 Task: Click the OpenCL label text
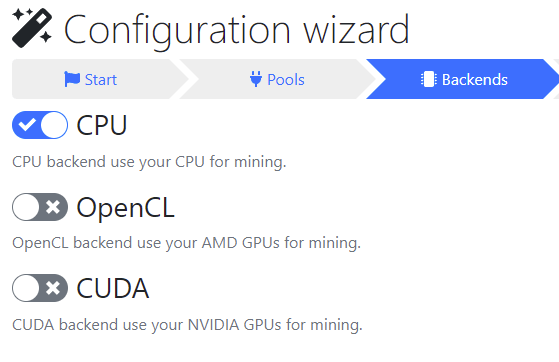[x=125, y=208]
